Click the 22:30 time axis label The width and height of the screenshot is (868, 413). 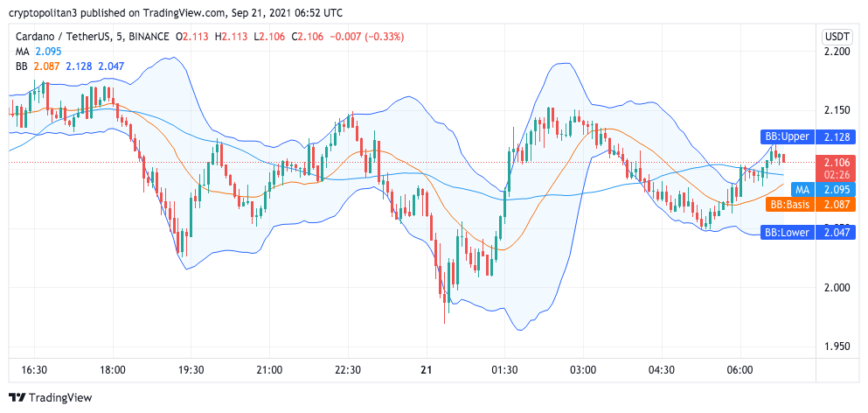pyautogui.click(x=348, y=370)
